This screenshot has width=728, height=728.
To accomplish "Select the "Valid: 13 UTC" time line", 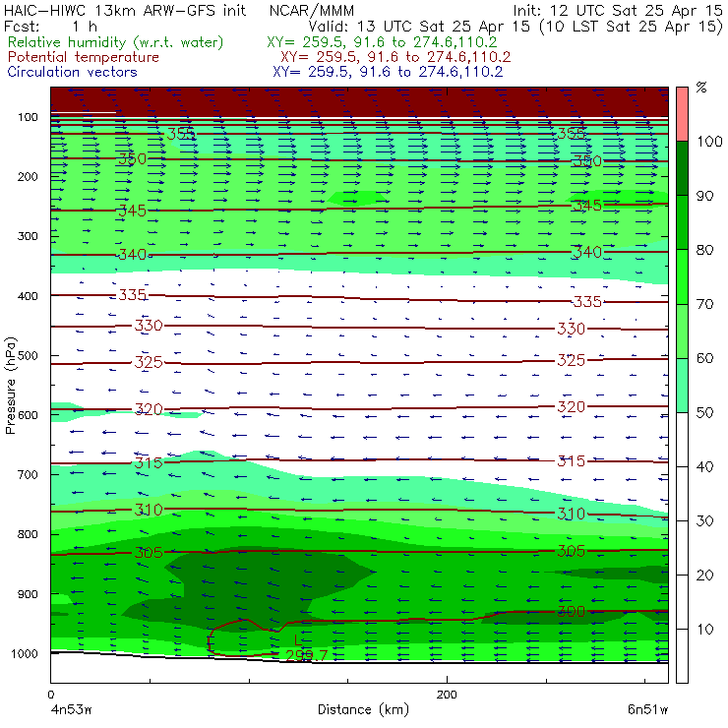I will coord(516,26).
